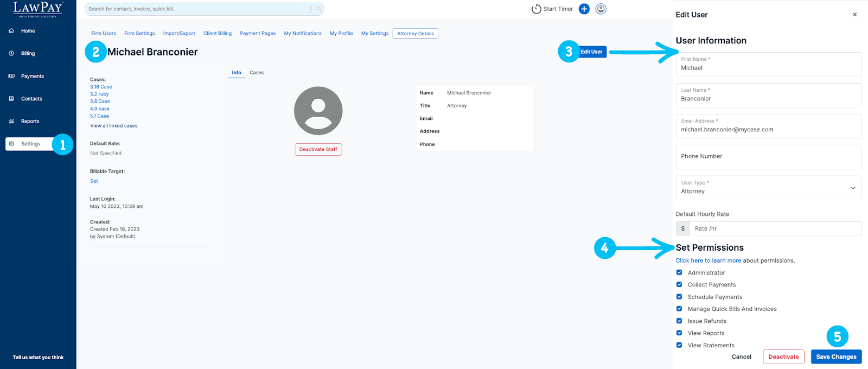Open the View all linked cases link
The width and height of the screenshot is (868, 369).
pyautogui.click(x=114, y=126)
